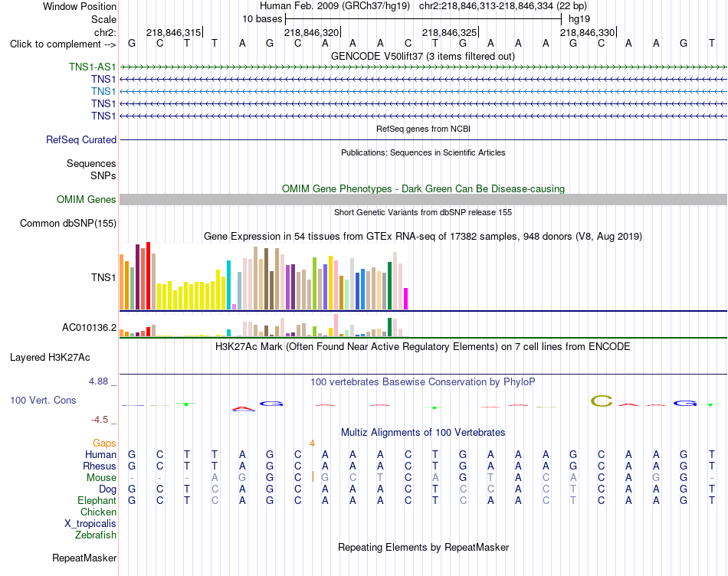Click the H3K27Ac Mark track title

click(423, 347)
